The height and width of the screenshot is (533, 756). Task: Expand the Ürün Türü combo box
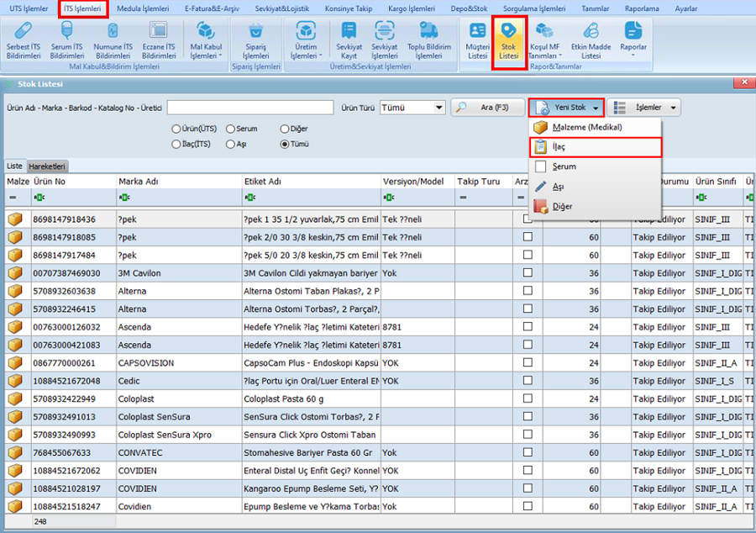(438, 108)
